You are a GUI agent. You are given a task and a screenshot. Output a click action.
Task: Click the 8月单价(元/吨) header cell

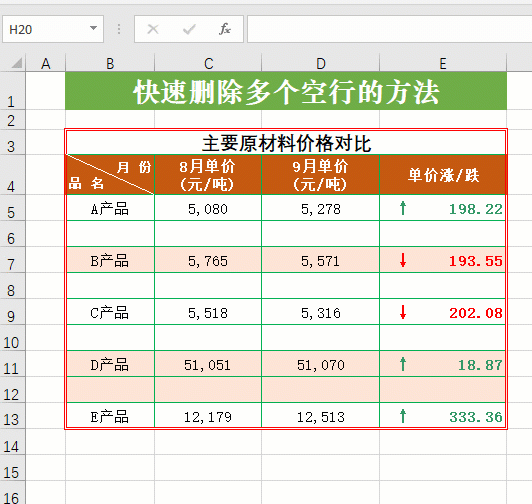click(208, 175)
